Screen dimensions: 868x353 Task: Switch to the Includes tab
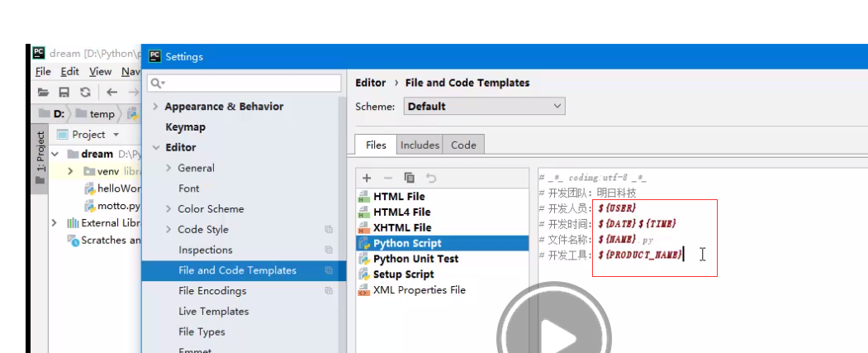coord(420,145)
